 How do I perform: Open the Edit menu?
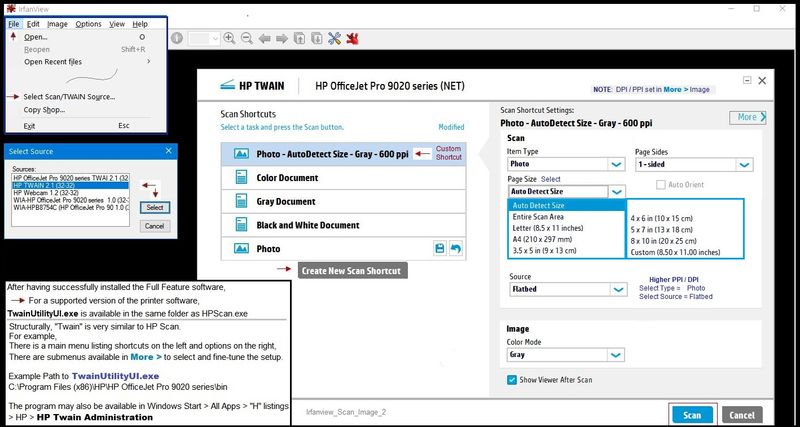tap(33, 24)
